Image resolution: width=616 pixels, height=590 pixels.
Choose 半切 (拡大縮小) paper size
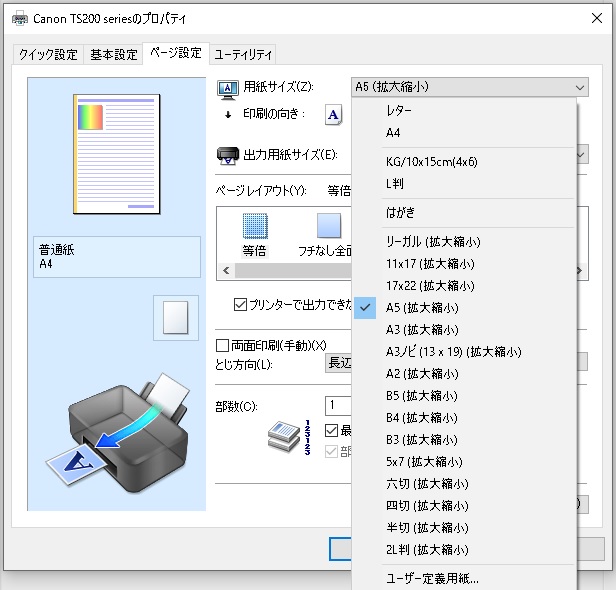coord(464,528)
